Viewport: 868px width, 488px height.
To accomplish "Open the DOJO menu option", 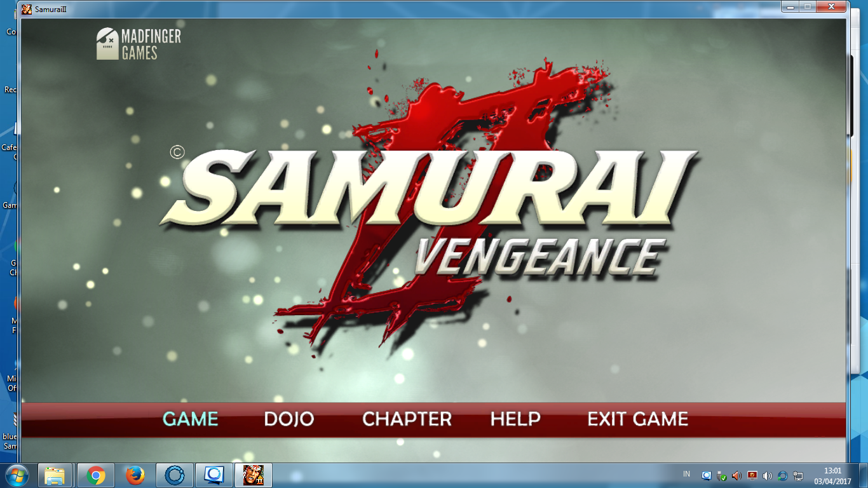I will click(x=289, y=419).
